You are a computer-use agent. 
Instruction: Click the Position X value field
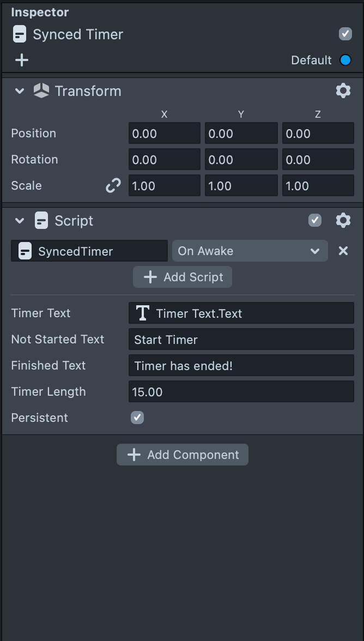[164, 134]
